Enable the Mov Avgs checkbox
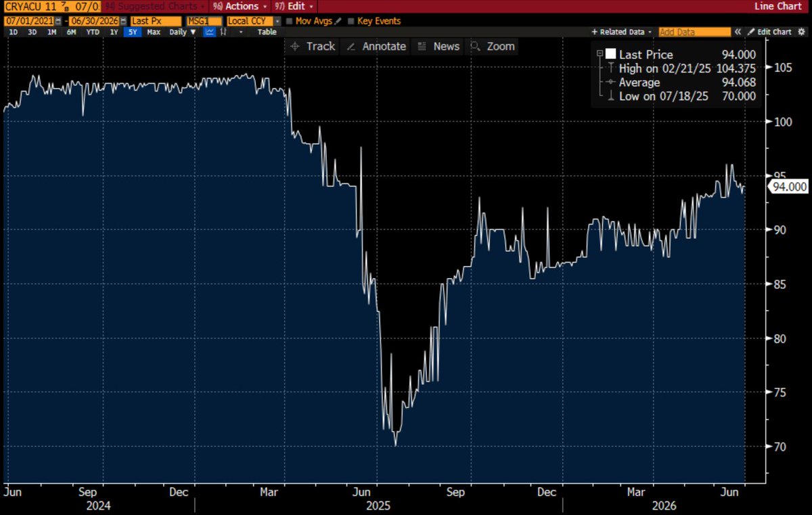The height and width of the screenshot is (515, 812). [x=289, y=21]
